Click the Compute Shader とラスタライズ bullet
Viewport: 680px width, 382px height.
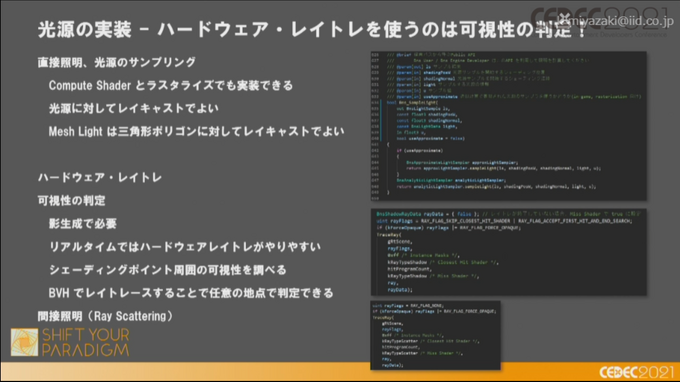[x=171, y=85]
